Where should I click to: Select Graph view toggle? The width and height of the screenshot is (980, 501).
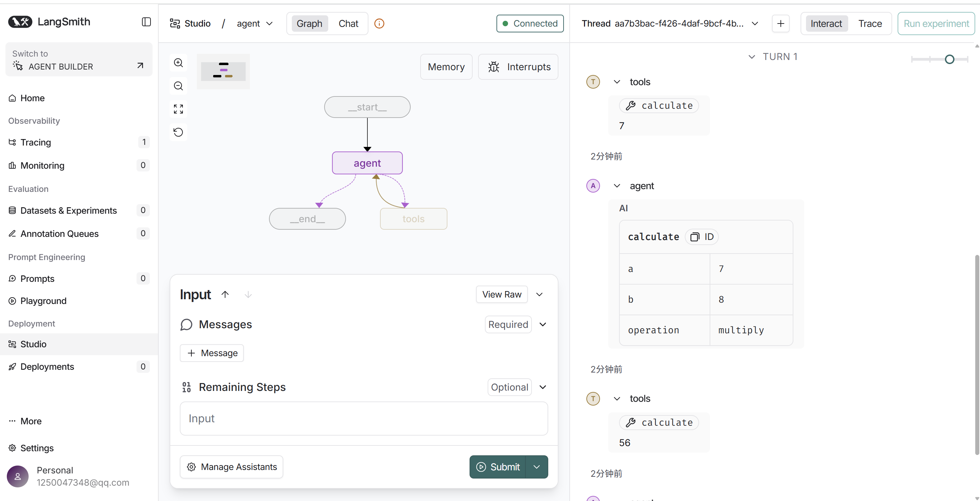(309, 24)
